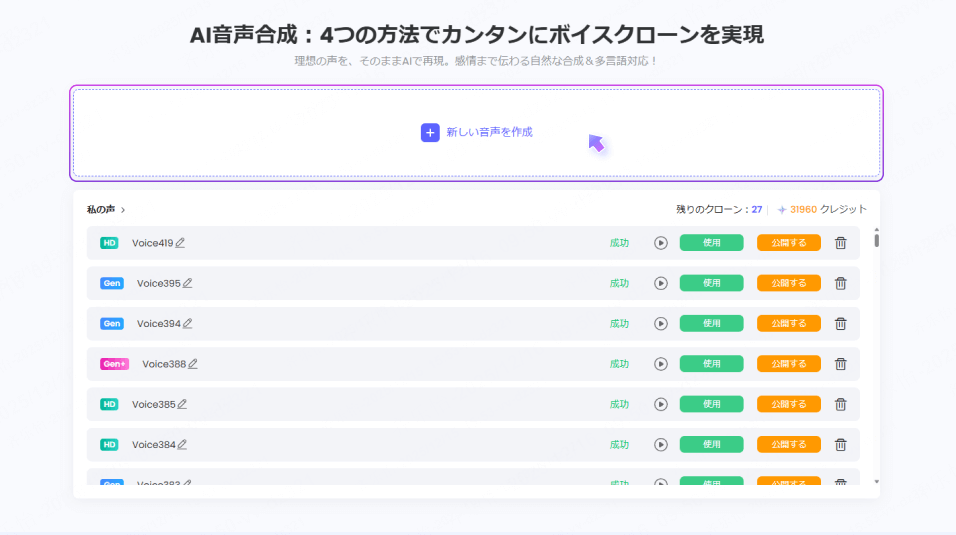956x535 pixels.
Task: Click the trash icon for Voice394
Action: point(840,323)
